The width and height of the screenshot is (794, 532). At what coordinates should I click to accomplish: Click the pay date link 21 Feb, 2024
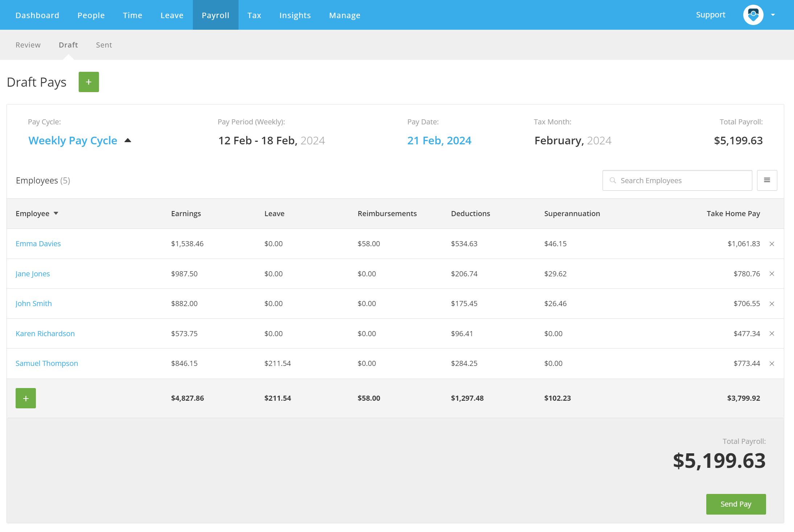tap(439, 140)
